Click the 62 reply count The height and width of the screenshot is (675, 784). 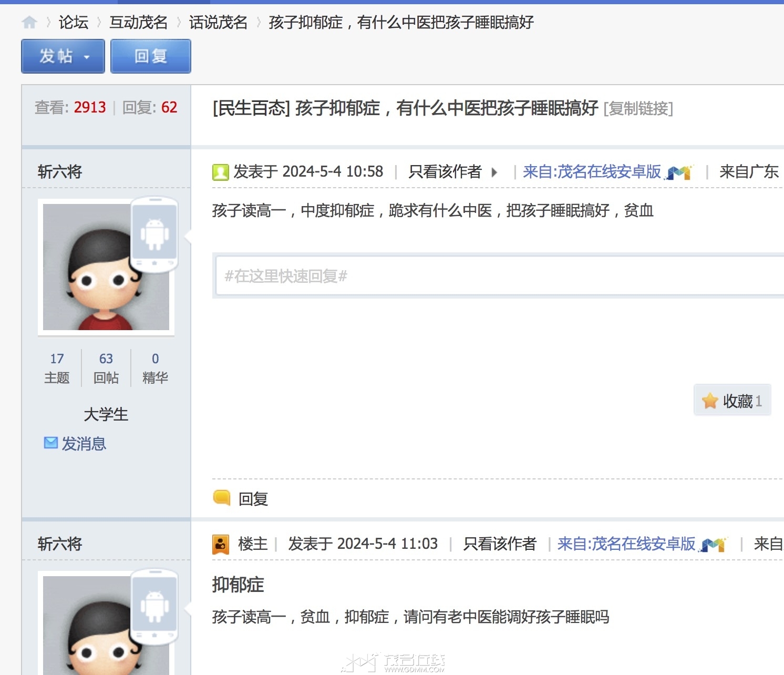pyautogui.click(x=169, y=108)
